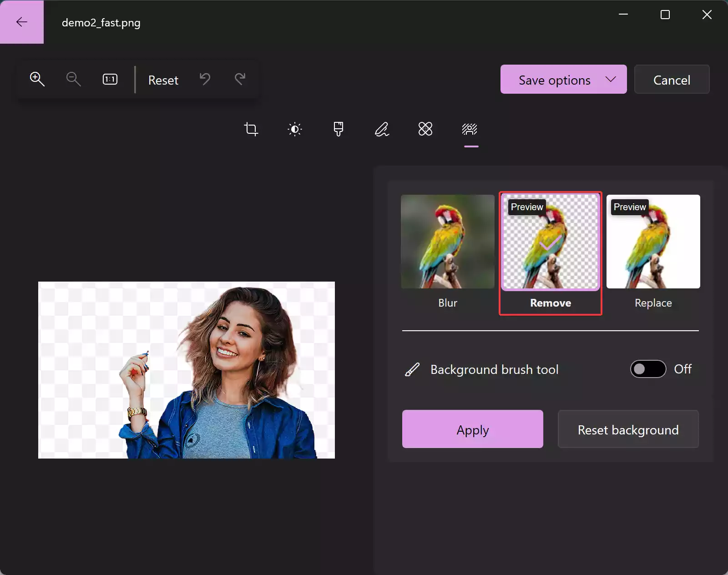Cancel the editing session

coord(672,79)
